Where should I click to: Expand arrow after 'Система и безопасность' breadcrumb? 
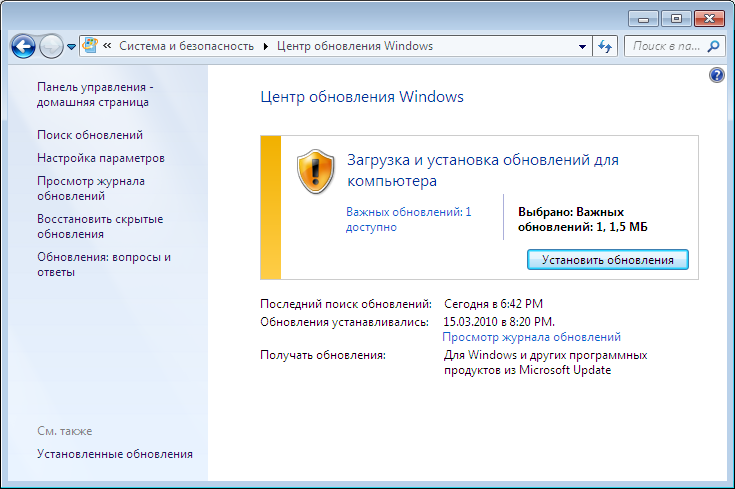point(266,46)
